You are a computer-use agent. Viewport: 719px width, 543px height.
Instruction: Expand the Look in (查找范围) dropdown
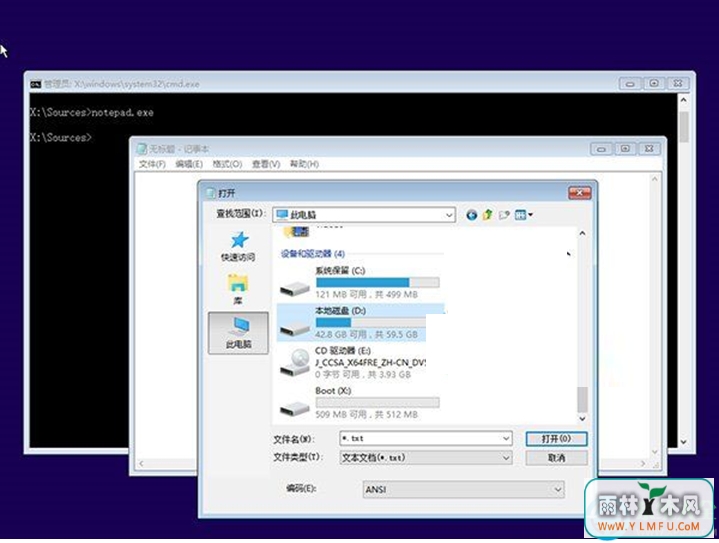[448, 215]
